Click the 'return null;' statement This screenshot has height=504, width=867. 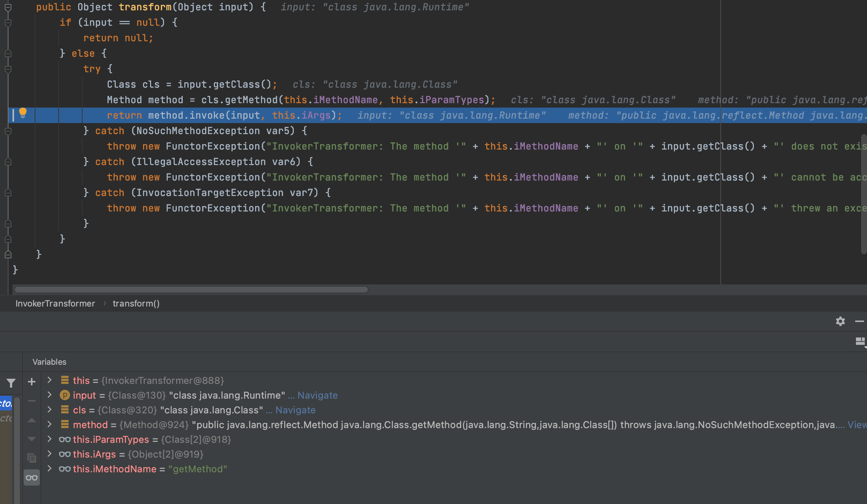coord(118,38)
